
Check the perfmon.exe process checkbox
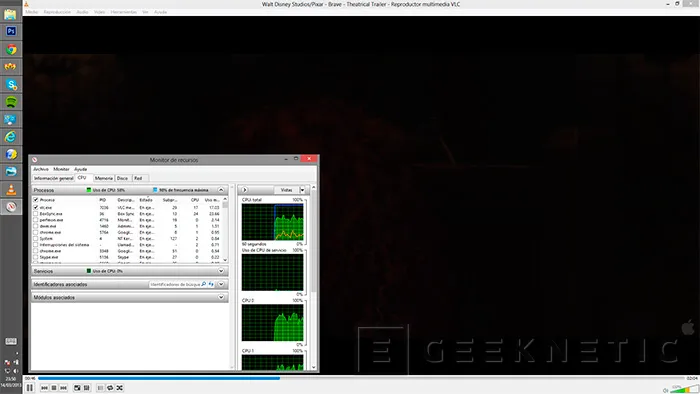36,220
